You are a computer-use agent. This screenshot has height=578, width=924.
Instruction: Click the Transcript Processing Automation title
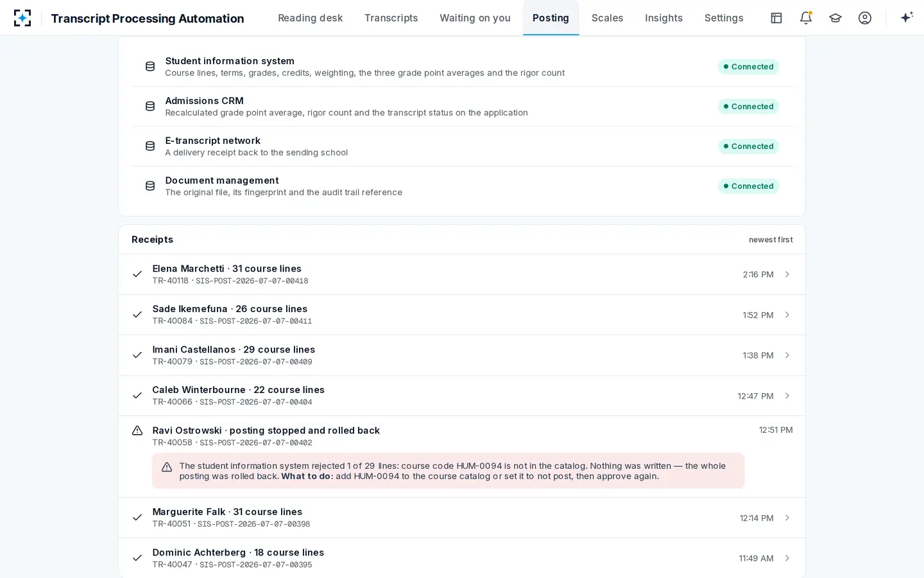[x=148, y=19]
